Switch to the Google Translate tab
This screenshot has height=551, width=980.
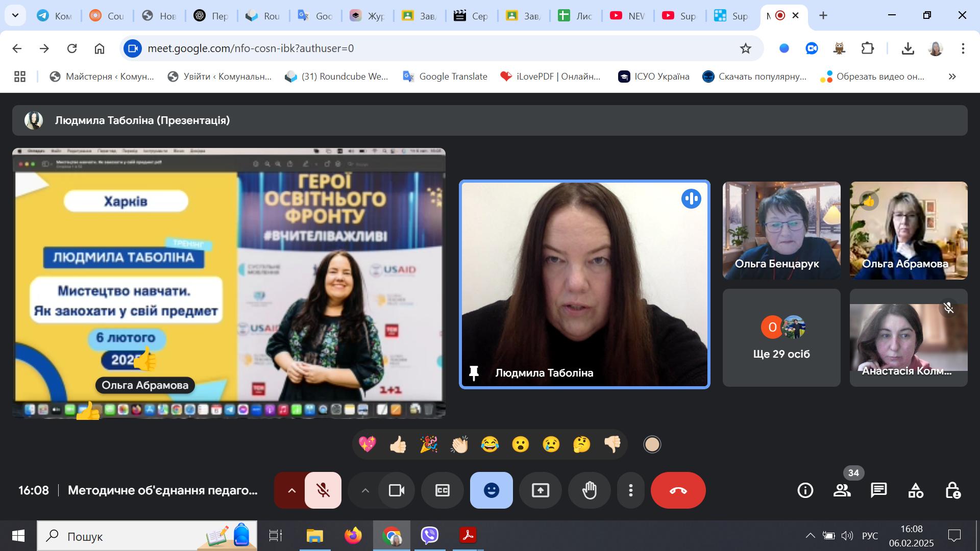(315, 16)
